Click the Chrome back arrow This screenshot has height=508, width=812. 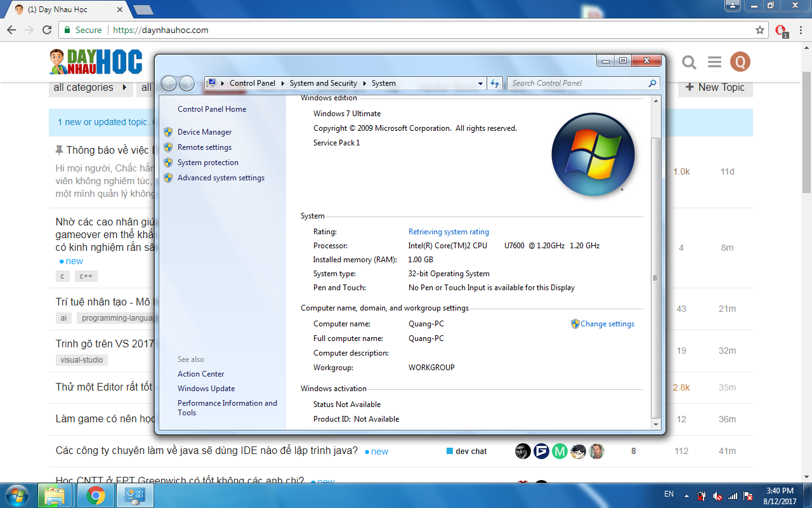(11, 30)
